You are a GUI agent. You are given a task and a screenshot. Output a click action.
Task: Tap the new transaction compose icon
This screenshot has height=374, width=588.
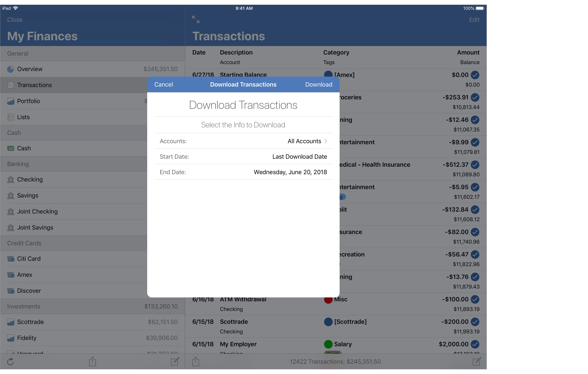coord(476,362)
